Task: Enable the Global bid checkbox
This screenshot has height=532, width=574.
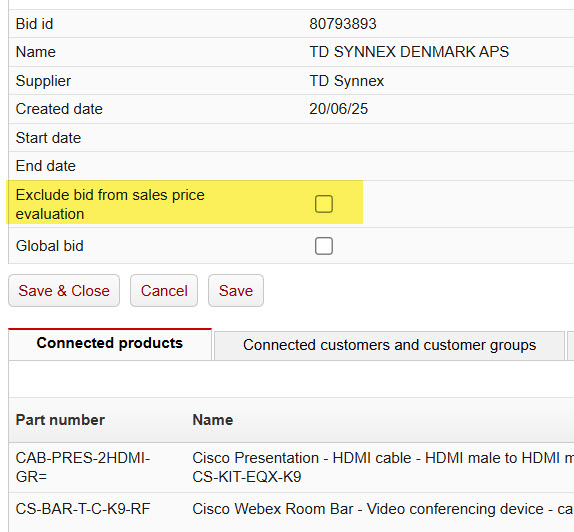Action: (x=324, y=246)
